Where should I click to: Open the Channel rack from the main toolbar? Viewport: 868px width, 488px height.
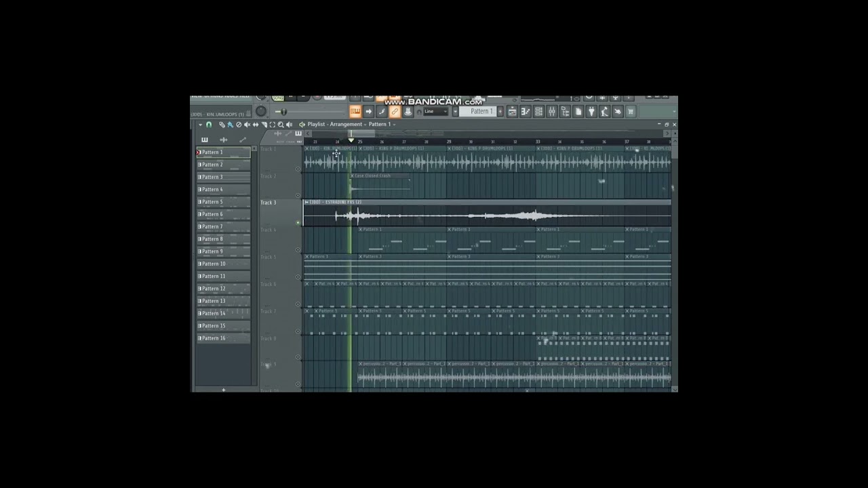(538, 112)
